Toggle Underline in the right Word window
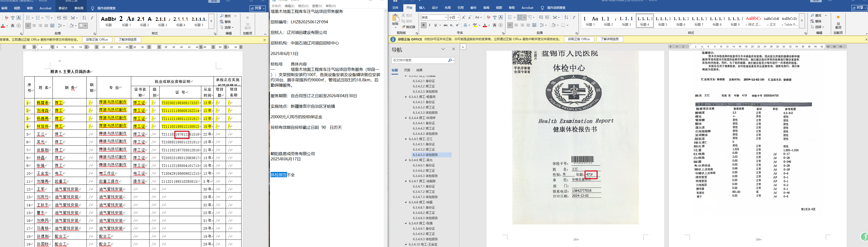Image resolution: width=868 pixels, height=247 pixels. click(x=436, y=25)
